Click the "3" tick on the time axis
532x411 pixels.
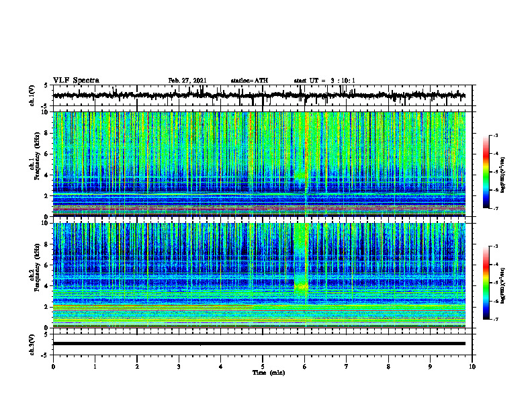click(x=179, y=367)
